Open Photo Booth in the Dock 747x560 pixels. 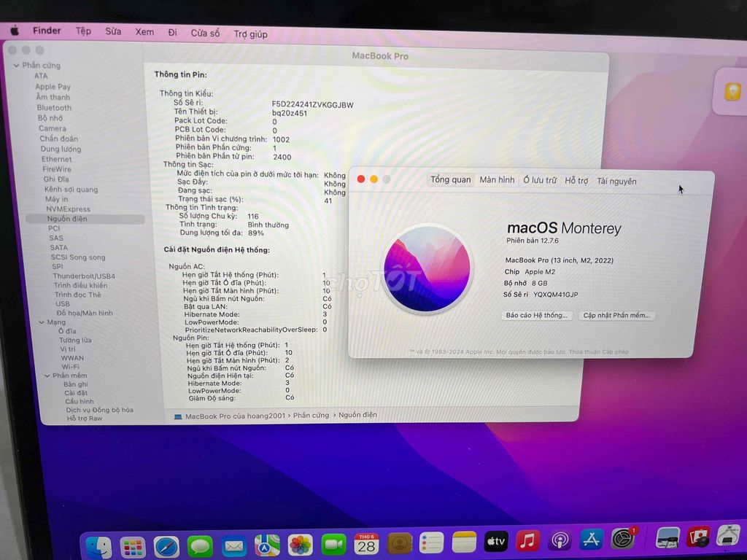[x=698, y=537]
